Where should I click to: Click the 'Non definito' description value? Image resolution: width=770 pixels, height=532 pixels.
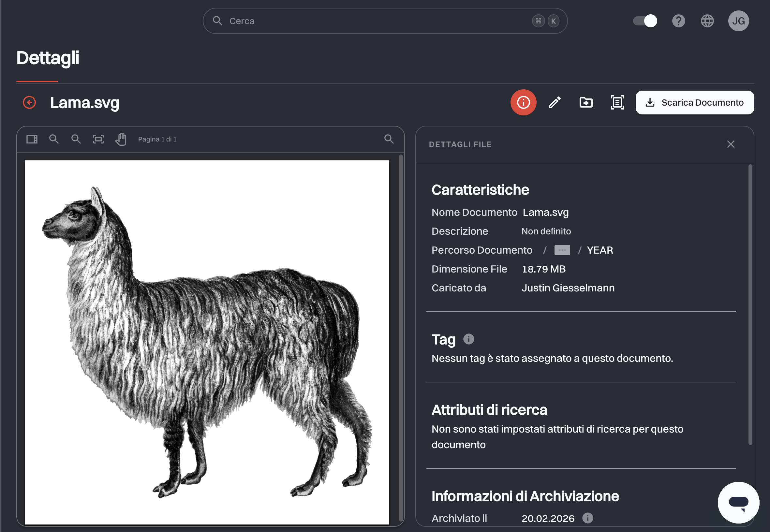point(546,231)
